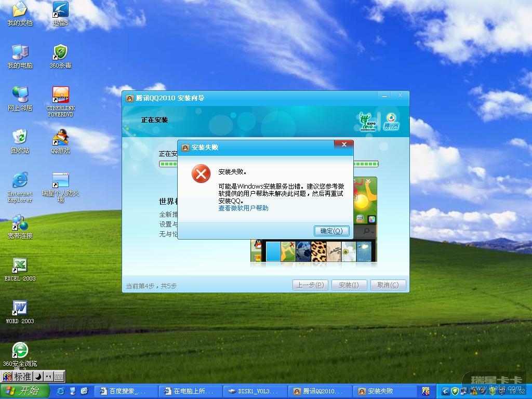The image size is (532, 399).
Task: Click the installation progress bar
Action: [269, 164]
